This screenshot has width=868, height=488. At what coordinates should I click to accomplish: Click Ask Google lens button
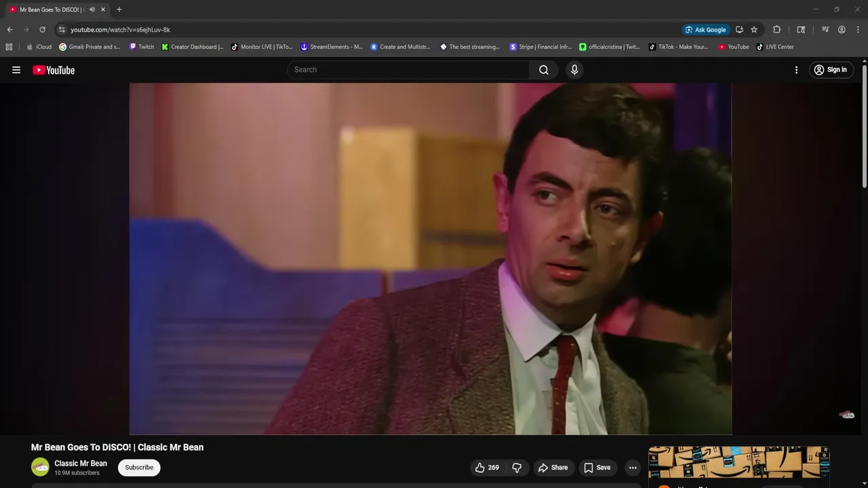pyautogui.click(x=706, y=30)
